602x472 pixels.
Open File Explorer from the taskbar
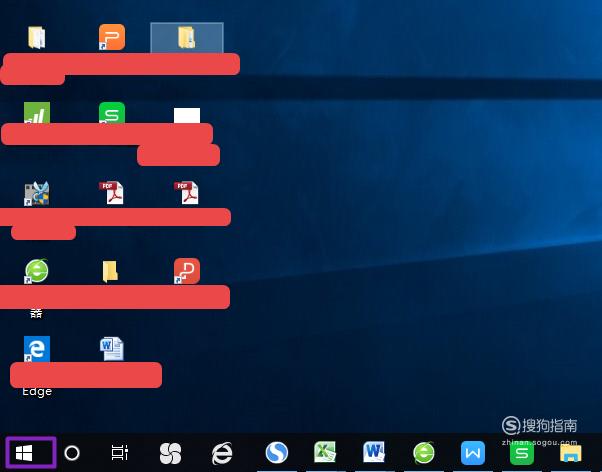coord(571,453)
